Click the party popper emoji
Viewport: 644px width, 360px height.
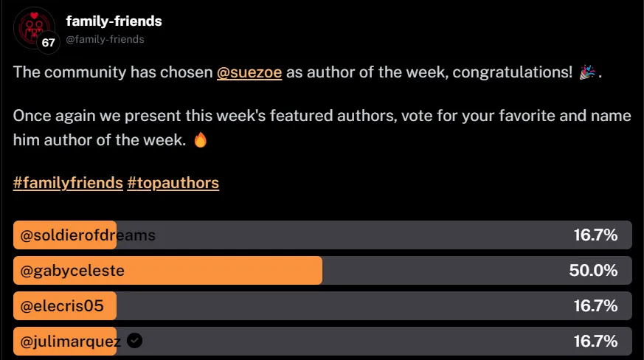(x=588, y=74)
